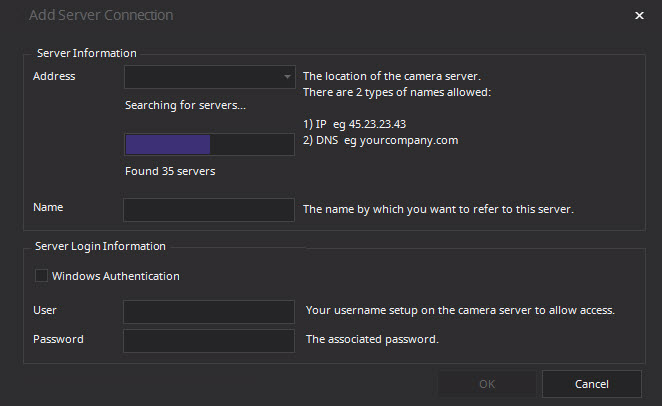Click the Server Login Information heading
The height and width of the screenshot is (406, 662).
(x=100, y=246)
